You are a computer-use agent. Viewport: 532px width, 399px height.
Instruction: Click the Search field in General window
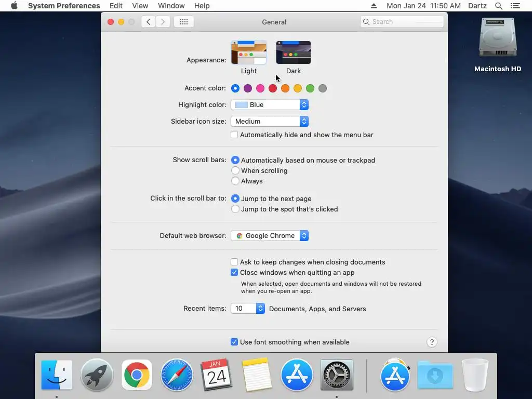click(x=402, y=22)
